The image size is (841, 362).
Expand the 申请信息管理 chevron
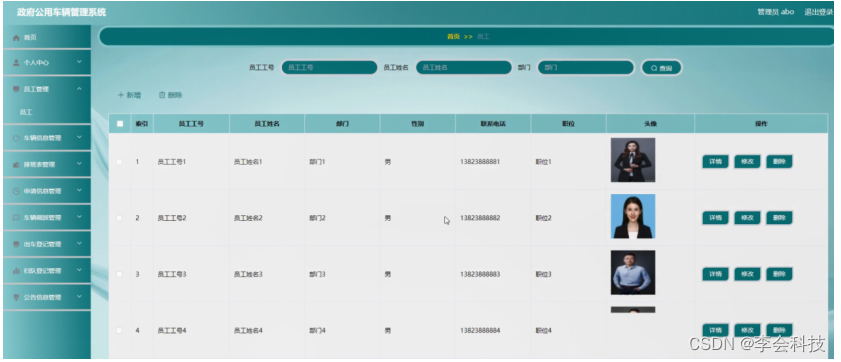click(x=79, y=190)
